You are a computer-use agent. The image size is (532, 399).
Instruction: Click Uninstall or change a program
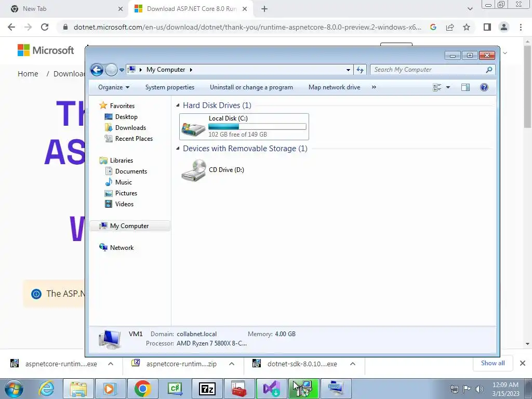click(251, 87)
